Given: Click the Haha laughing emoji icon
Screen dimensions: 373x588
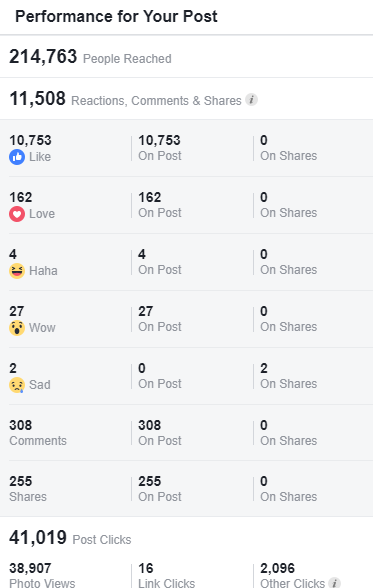Looking at the screenshot, I should [x=17, y=271].
